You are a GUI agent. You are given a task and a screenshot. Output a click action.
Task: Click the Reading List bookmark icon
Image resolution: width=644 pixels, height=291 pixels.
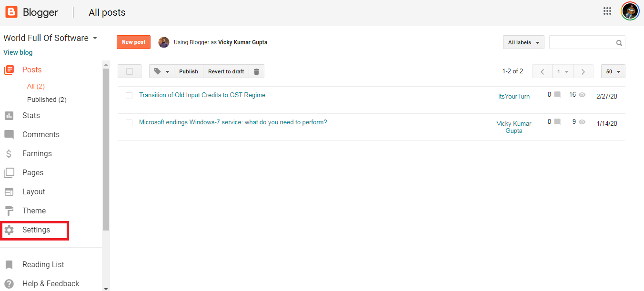click(9, 265)
